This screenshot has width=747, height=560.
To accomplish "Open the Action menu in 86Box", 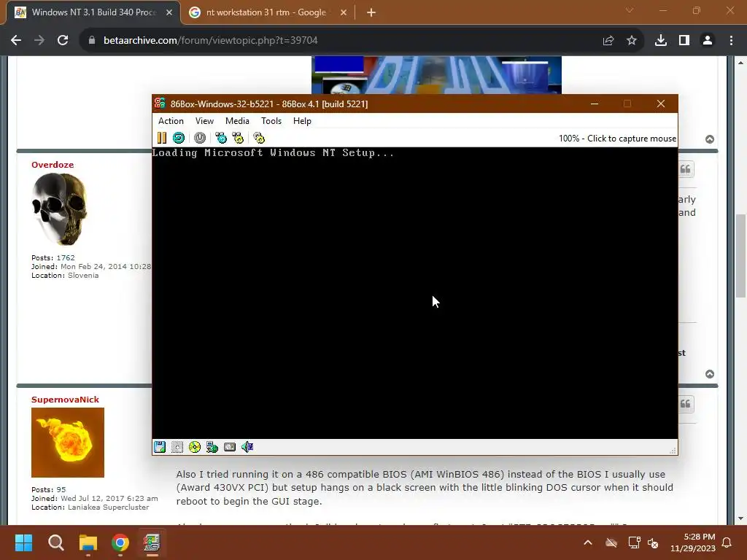I will 171,121.
